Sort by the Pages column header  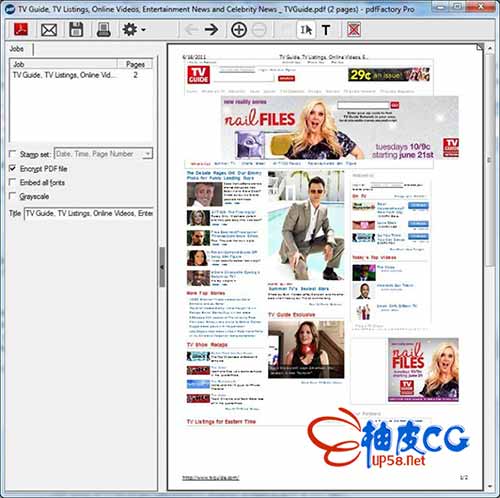(135, 64)
